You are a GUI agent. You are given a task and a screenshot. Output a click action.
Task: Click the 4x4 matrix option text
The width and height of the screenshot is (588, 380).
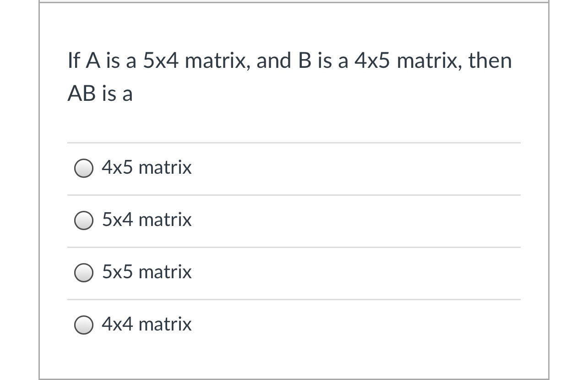(146, 325)
